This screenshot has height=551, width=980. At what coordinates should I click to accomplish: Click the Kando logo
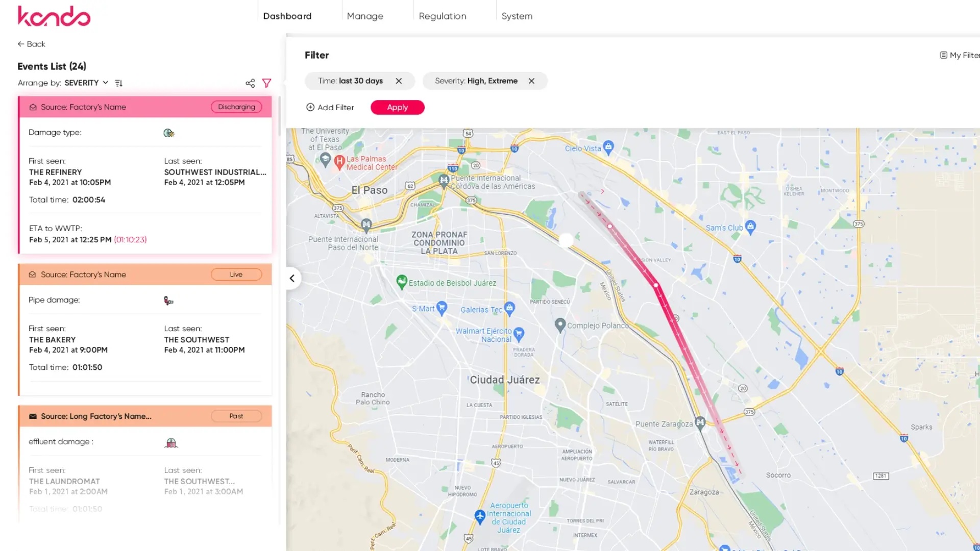coord(54,16)
